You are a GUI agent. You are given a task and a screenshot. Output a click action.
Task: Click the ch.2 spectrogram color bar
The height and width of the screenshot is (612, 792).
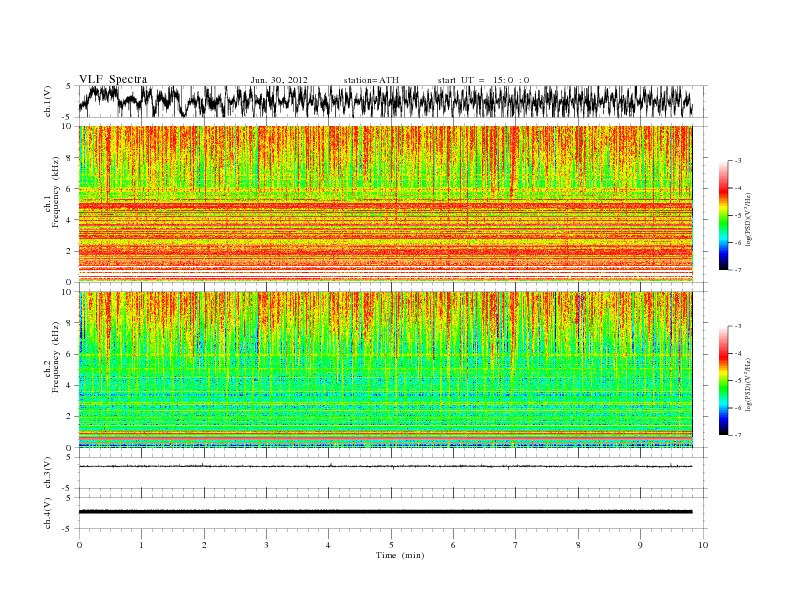[723, 381]
